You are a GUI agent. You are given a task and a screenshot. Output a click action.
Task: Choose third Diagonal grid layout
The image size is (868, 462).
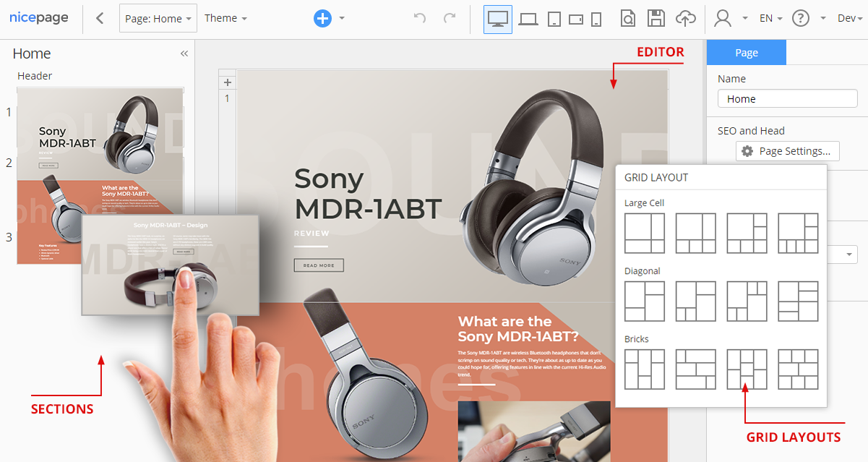[x=747, y=301]
